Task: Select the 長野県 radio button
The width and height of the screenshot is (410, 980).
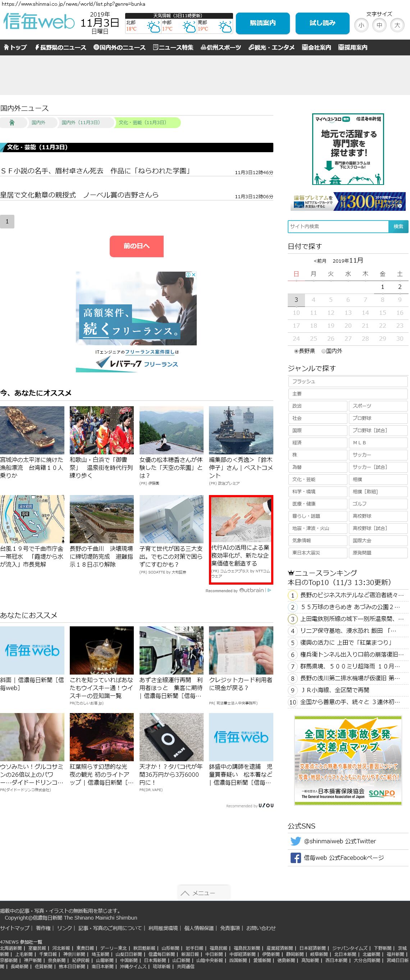Action: (296, 351)
